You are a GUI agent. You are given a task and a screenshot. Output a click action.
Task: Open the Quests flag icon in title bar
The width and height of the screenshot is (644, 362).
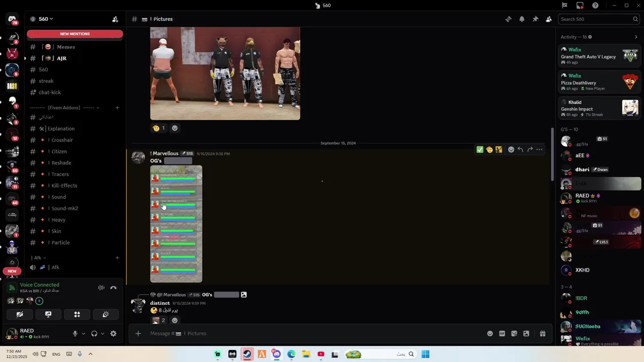pos(565,6)
